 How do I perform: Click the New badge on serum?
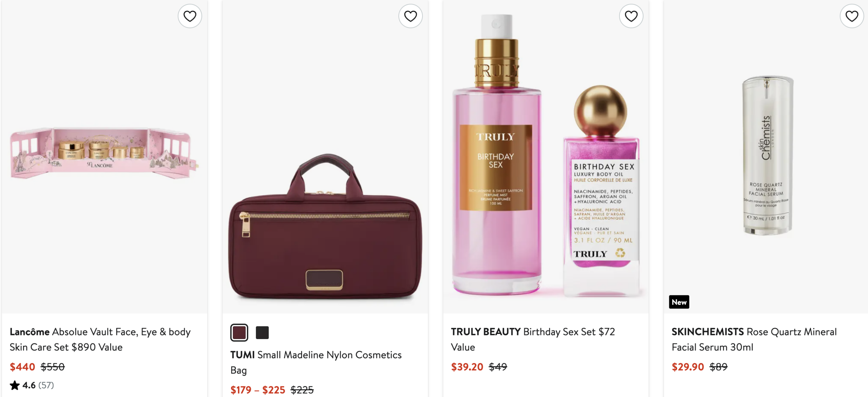click(679, 302)
